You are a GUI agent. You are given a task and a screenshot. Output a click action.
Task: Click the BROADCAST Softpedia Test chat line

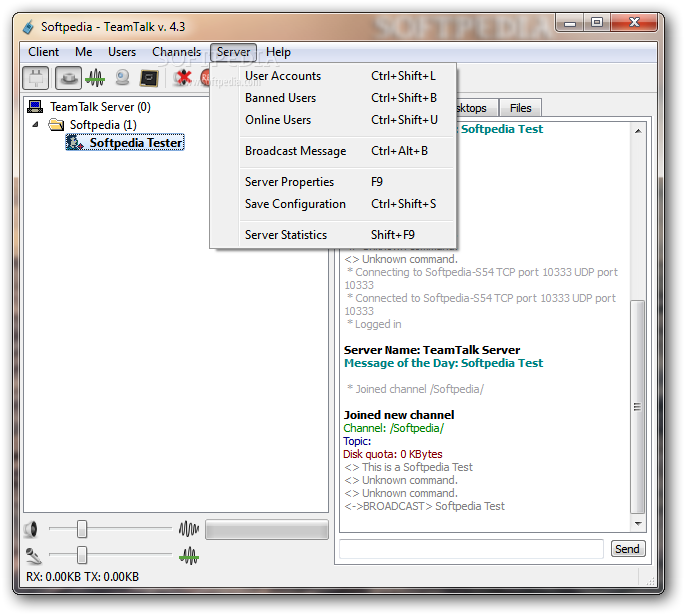coord(424,506)
